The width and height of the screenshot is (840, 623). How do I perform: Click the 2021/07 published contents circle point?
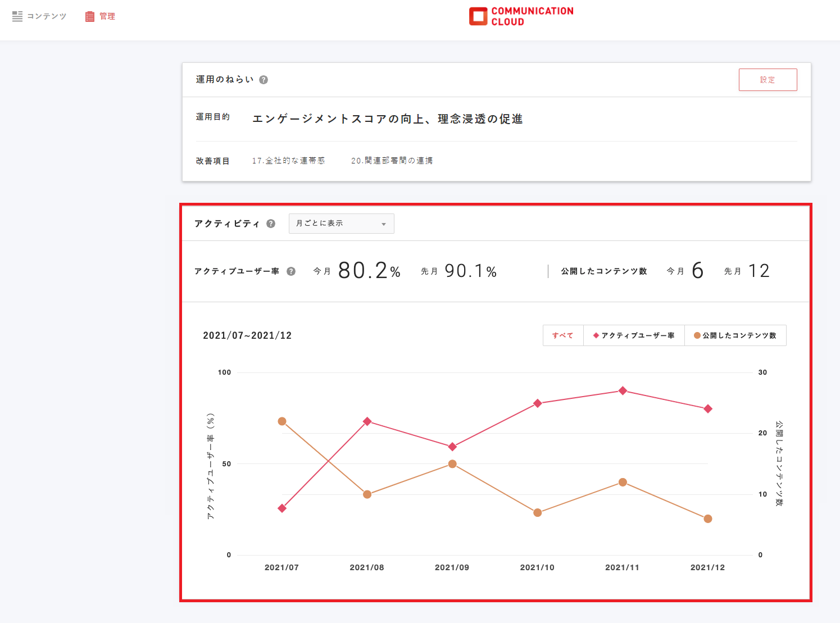[282, 421]
